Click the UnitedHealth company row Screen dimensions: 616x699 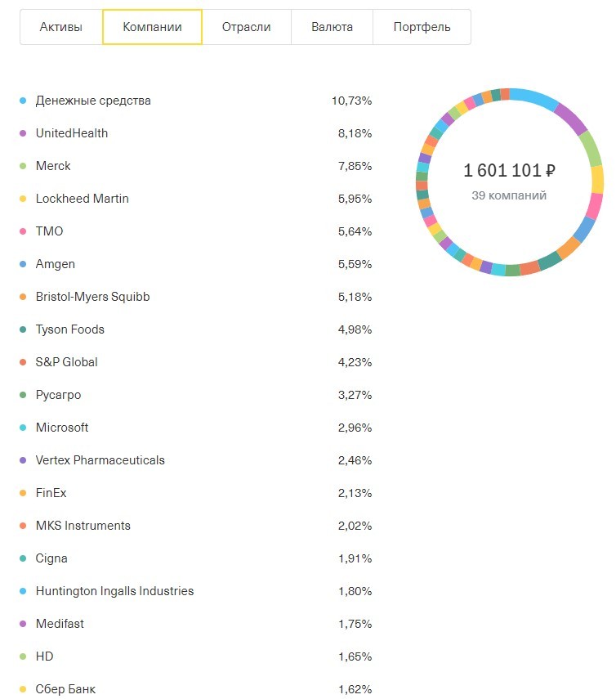pos(196,133)
